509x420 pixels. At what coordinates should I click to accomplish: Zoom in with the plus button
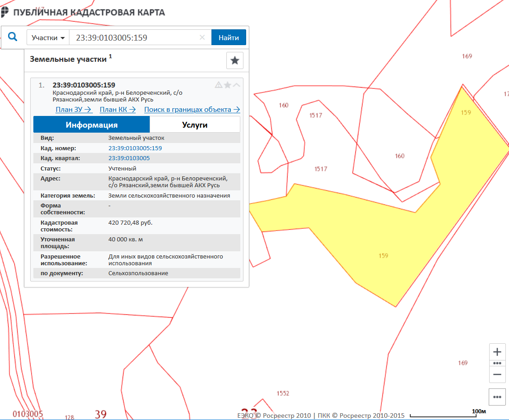coord(497,352)
